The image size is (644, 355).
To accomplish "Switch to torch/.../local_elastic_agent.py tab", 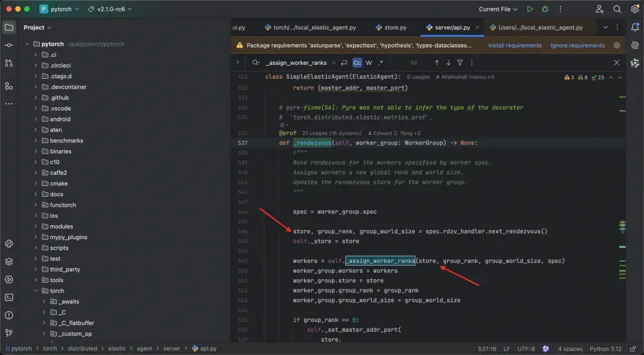I will 310,28.
